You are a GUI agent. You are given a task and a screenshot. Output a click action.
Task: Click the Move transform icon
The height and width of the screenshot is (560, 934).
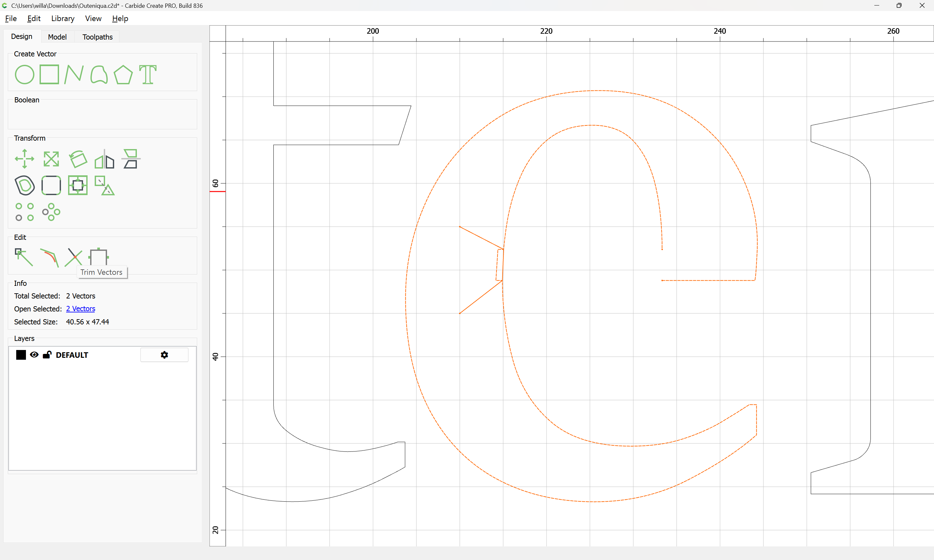25,159
